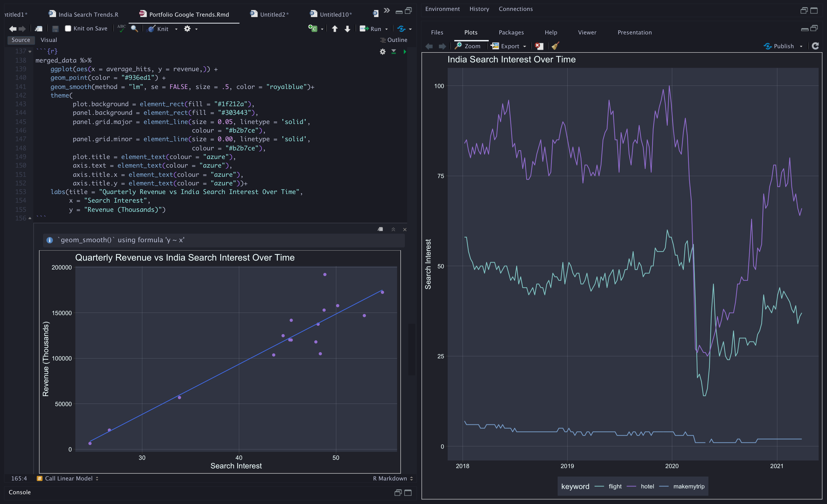
Task: Open the Files tab
Action: pos(437,32)
